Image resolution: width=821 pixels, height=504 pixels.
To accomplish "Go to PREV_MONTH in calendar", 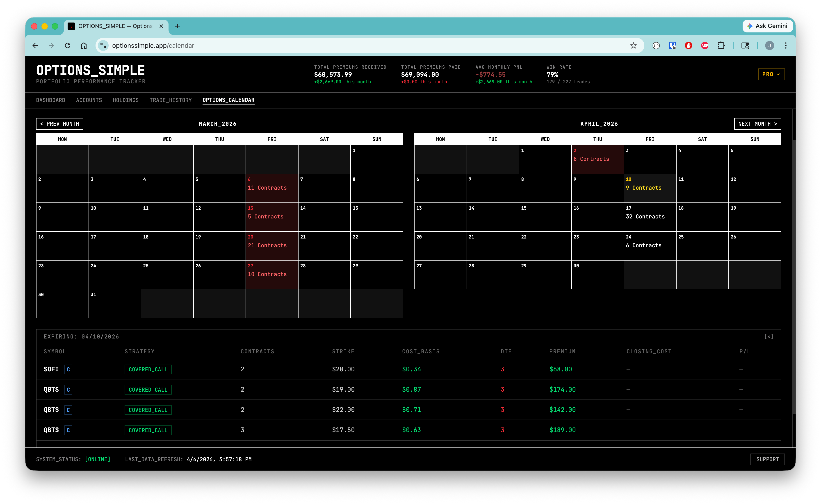I will 59,124.
